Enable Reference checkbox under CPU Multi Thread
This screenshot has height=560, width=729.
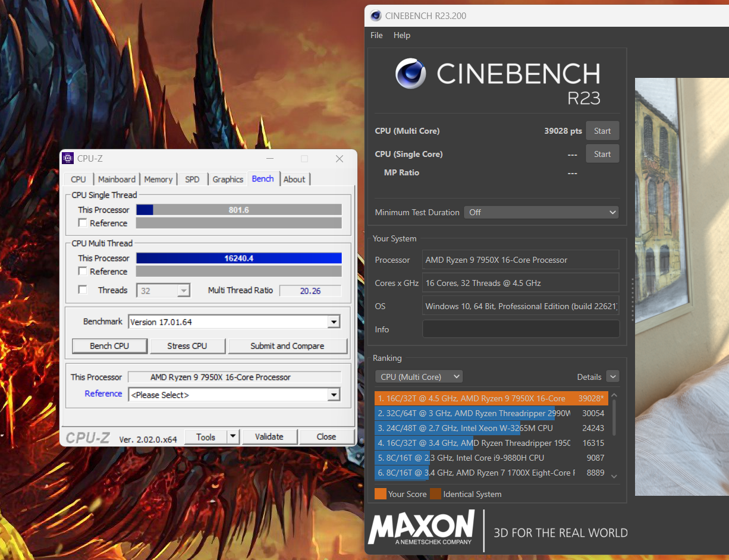(83, 271)
